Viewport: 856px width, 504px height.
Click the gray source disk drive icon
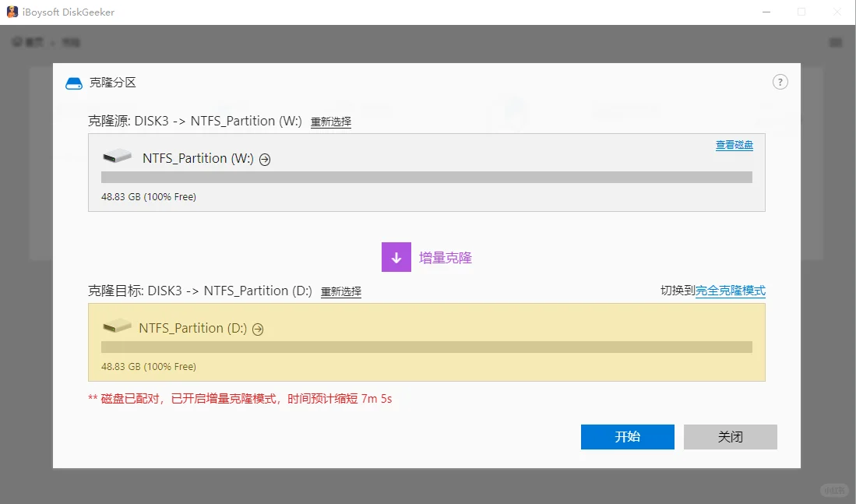pos(117,157)
